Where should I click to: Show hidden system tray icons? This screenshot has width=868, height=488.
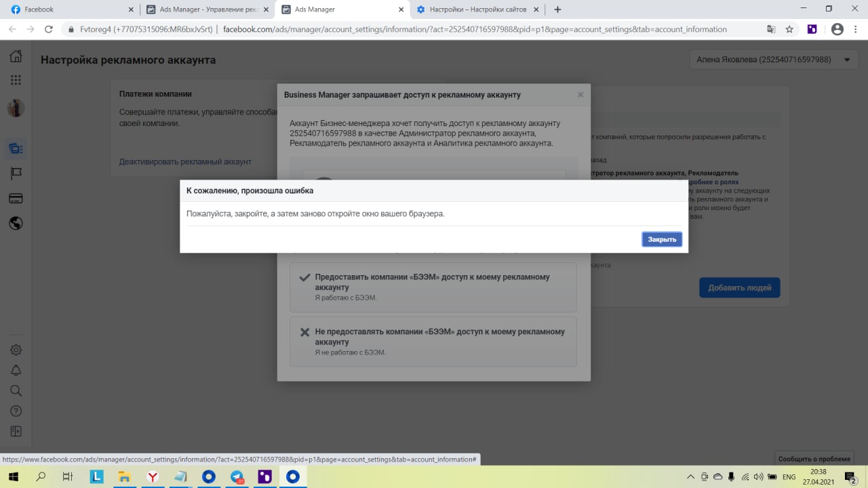[691, 476]
